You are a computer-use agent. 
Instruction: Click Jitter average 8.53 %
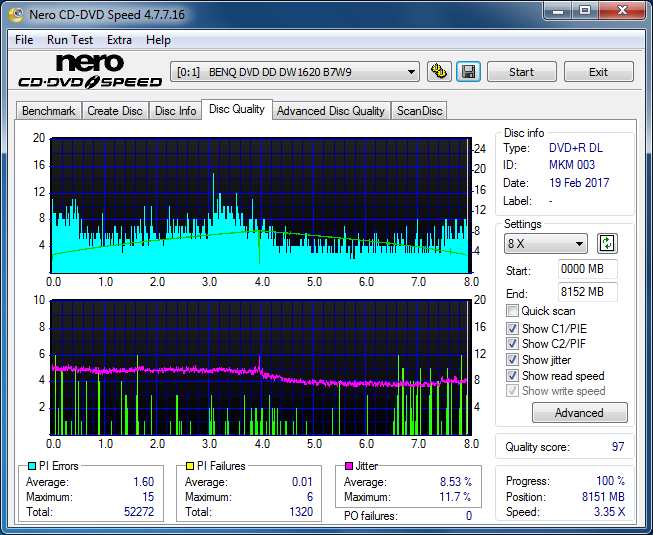coord(456,482)
